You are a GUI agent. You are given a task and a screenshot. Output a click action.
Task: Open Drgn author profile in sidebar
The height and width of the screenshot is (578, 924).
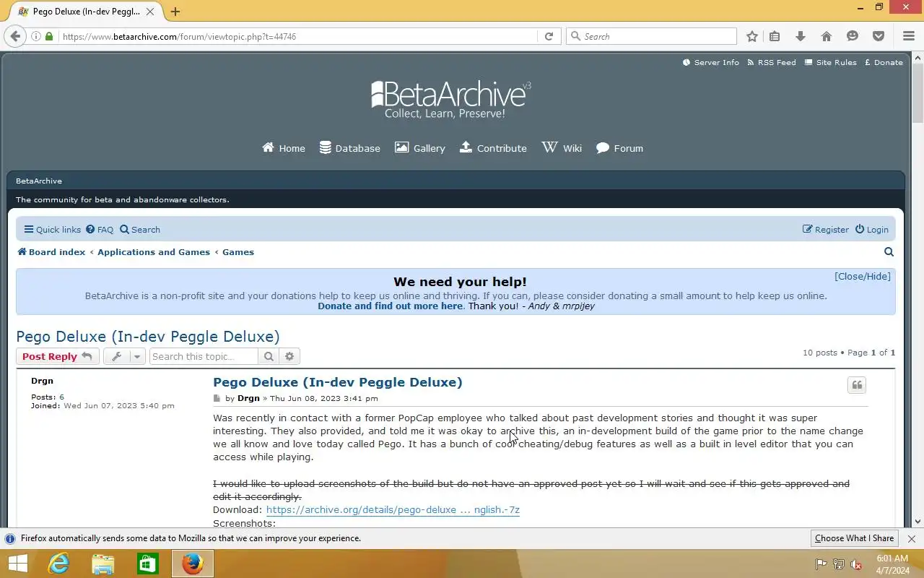pos(42,381)
